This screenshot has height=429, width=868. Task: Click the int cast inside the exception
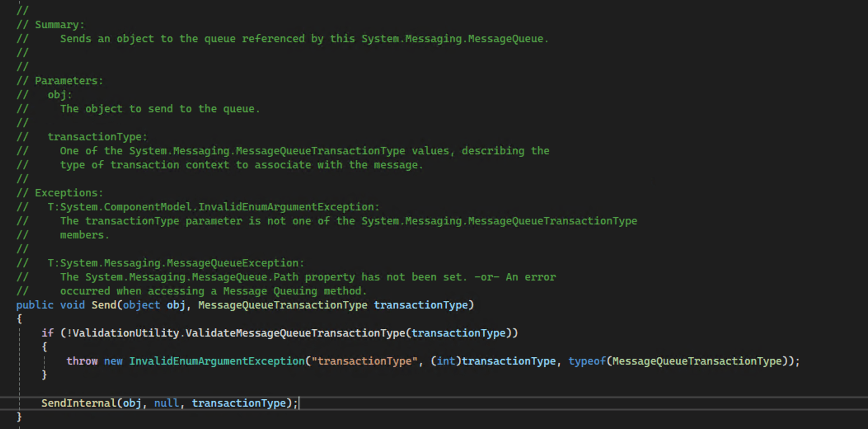click(x=447, y=361)
